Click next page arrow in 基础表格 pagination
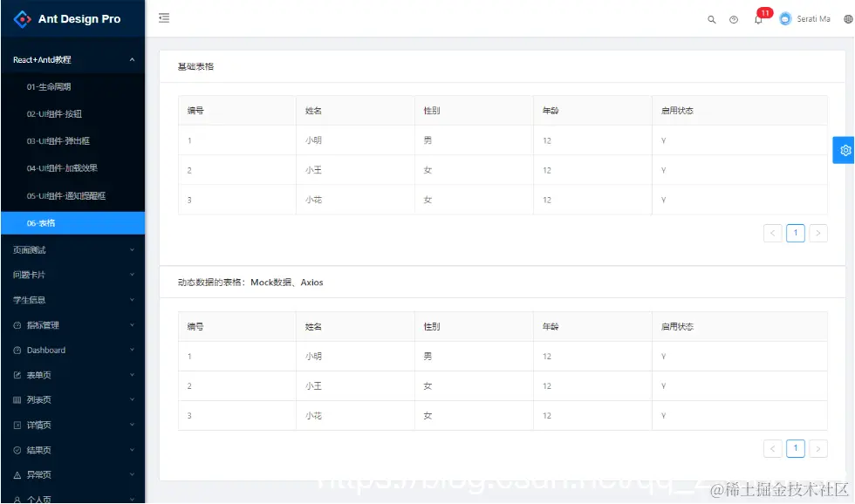Screen dimensions: 855x504 pos(818,233)
